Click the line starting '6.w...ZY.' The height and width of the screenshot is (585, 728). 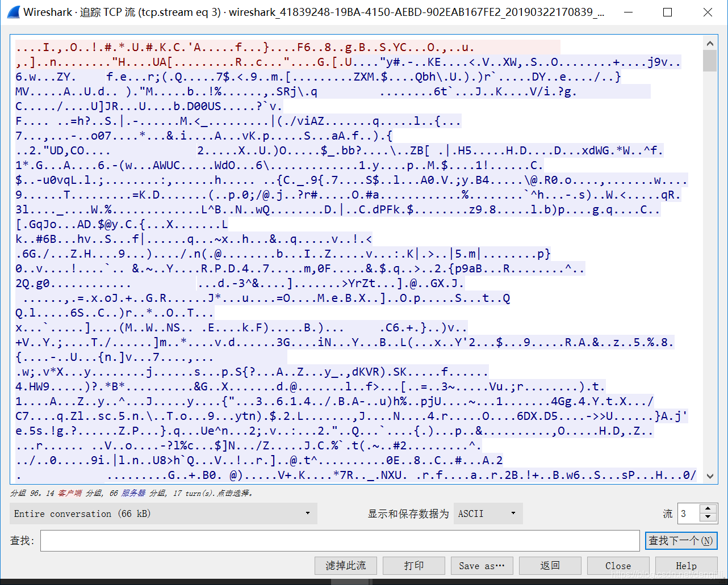click(x=318, y=77)
